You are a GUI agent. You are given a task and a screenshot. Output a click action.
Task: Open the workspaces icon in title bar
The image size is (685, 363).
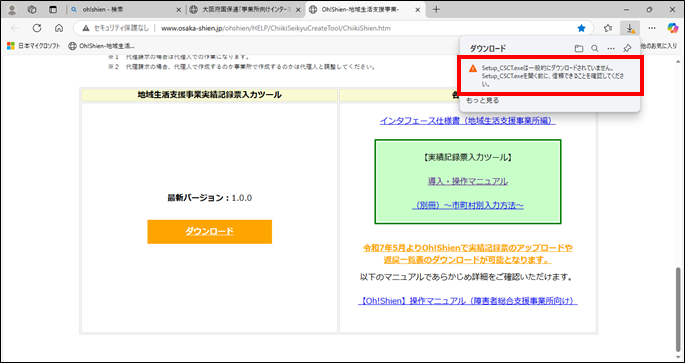(x=32, y=10)
